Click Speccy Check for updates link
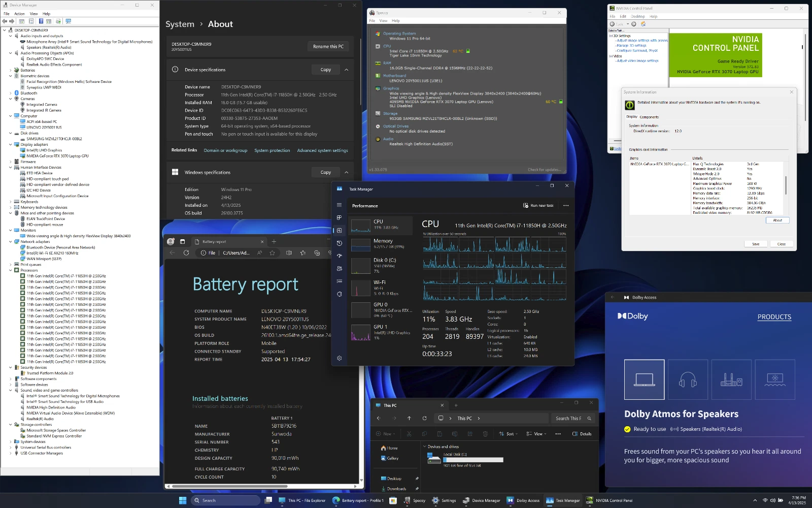This screenshot has height=508, width=812. coord(545,170)
